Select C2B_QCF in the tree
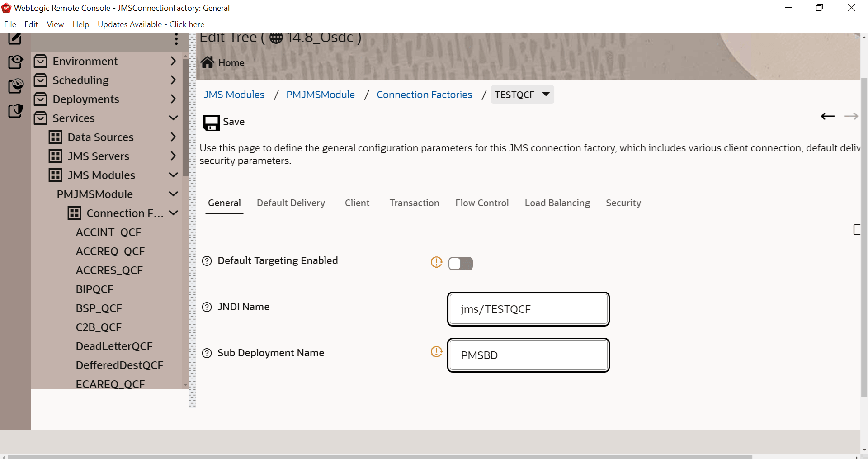The height and width of the screenshot is (459, 868). [99, 327]
